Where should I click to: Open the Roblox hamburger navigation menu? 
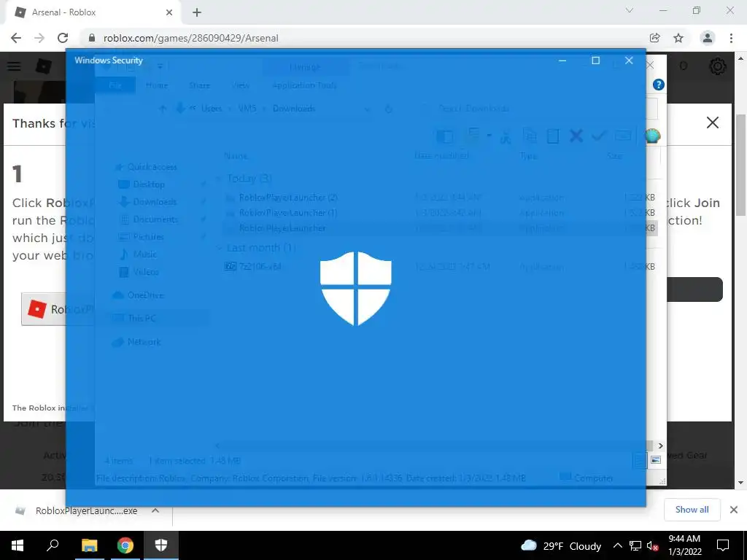(14, 66)
